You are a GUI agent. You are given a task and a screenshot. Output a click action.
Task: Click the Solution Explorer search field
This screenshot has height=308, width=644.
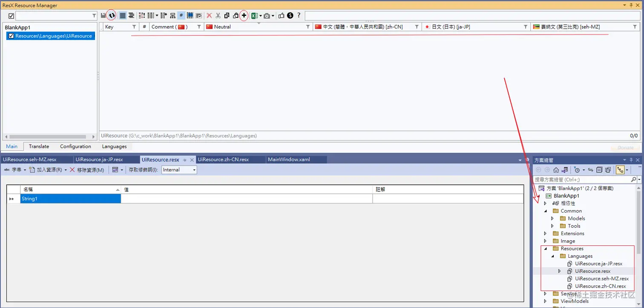[x=582, y=180]
